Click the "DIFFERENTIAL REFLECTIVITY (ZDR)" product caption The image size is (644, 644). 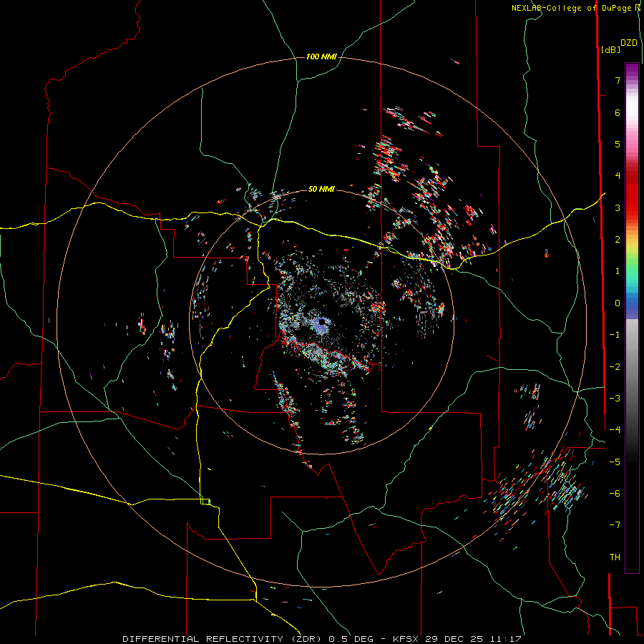224,639
